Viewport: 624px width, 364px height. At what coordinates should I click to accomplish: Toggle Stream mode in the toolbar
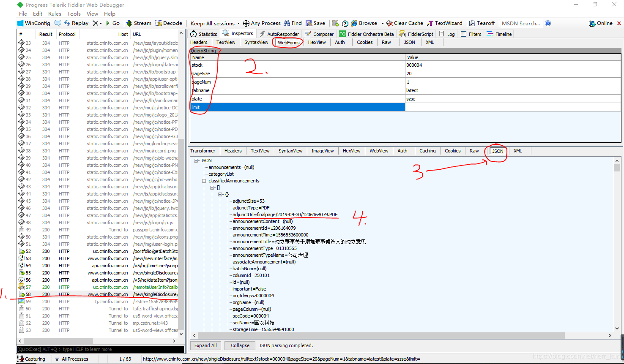(139, 23)
